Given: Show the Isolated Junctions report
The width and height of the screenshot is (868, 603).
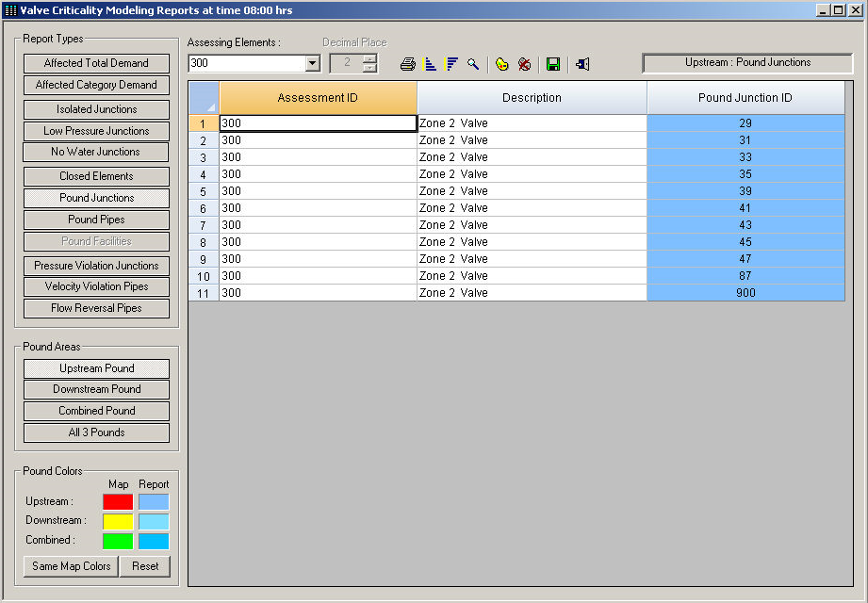Looking at the screenshot, I should click(x=96, y=109).
